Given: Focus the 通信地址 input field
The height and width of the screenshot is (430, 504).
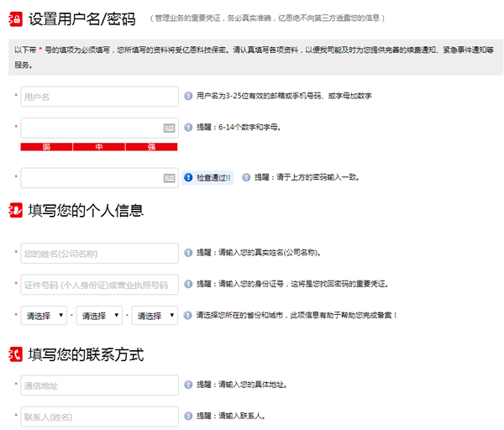Looking at the screenshot, I should (100, 385).
